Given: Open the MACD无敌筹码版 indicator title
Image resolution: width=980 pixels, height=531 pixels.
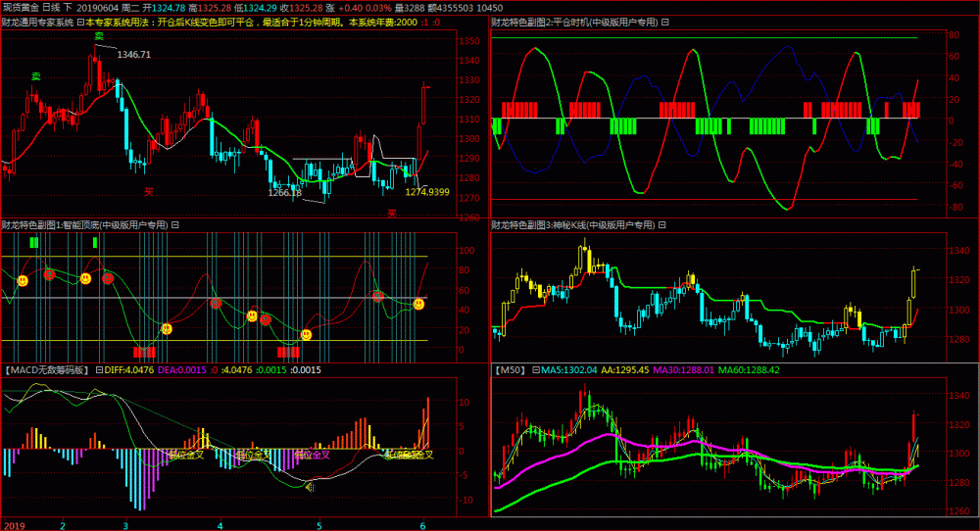Looking at the screenshot, I should [x=47, y=369].
